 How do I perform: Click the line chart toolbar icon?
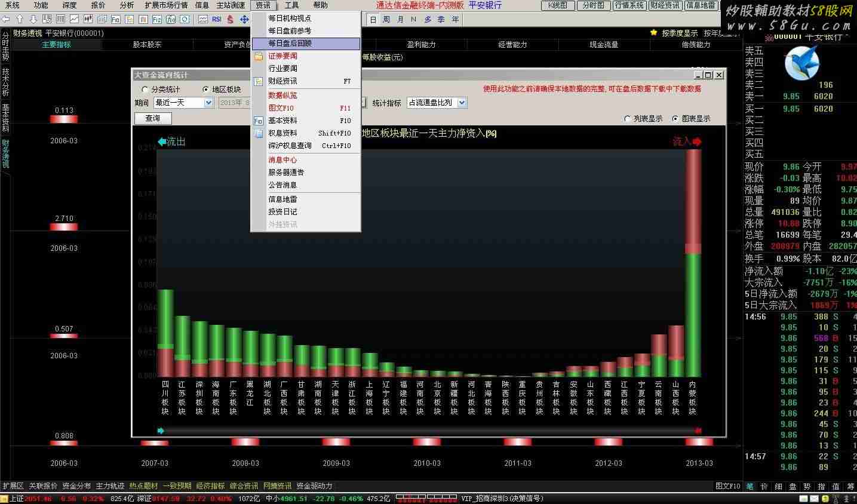coord(75,19)
